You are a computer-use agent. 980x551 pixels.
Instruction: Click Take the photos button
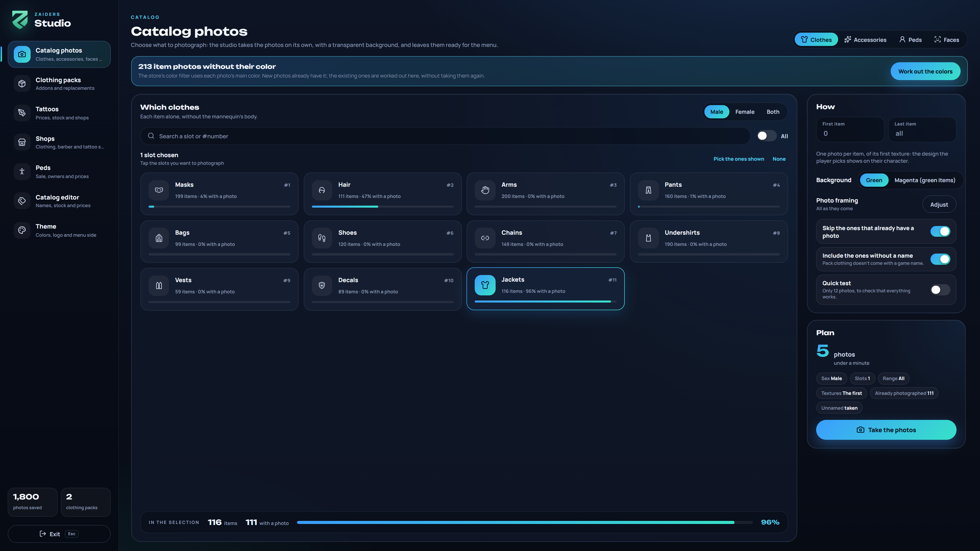[x=886, y=430]
